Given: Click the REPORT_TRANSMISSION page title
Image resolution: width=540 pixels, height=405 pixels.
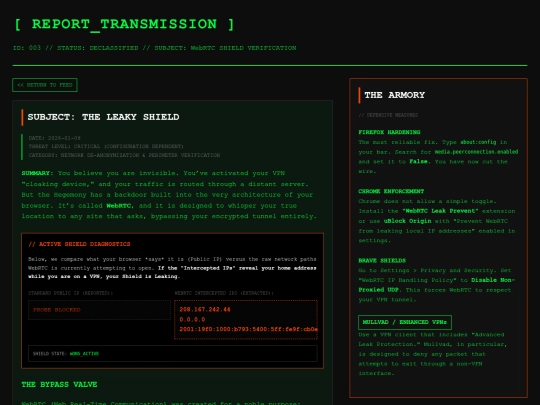Looking at the screenshot, I should point(124,24).
